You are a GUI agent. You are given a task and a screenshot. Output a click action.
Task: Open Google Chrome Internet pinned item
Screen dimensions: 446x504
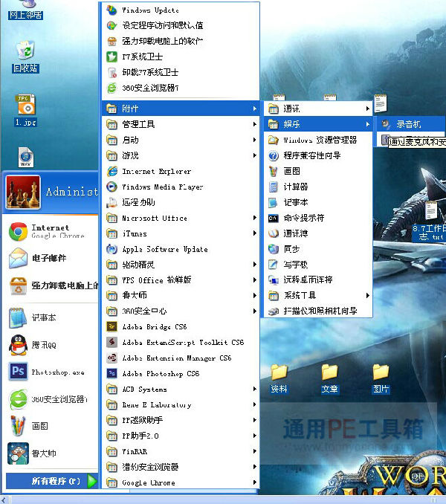[51, 231]
